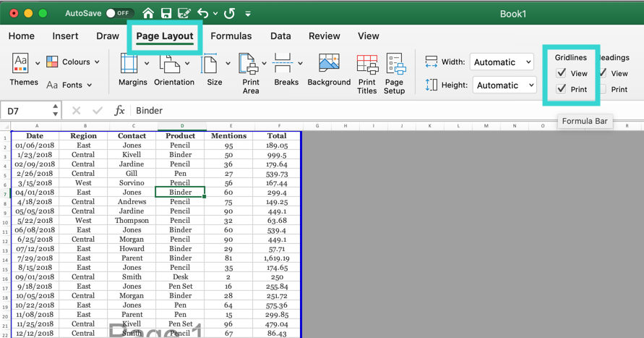Switch to the Insert tab
This screenshot has height=338, width=644.
[65, 36]
